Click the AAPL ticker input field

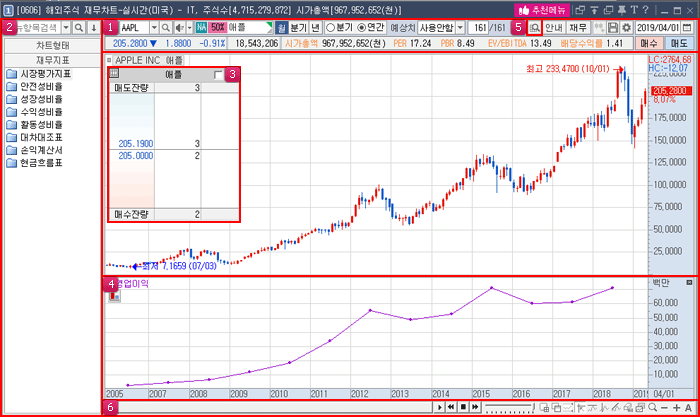tap(134, 28)
